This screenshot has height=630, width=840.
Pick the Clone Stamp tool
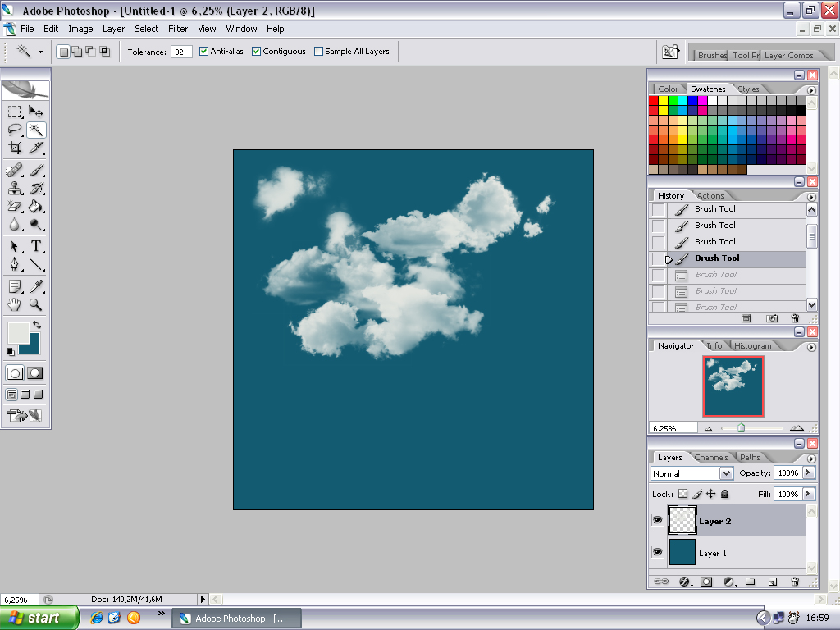[x=15, y=189]
